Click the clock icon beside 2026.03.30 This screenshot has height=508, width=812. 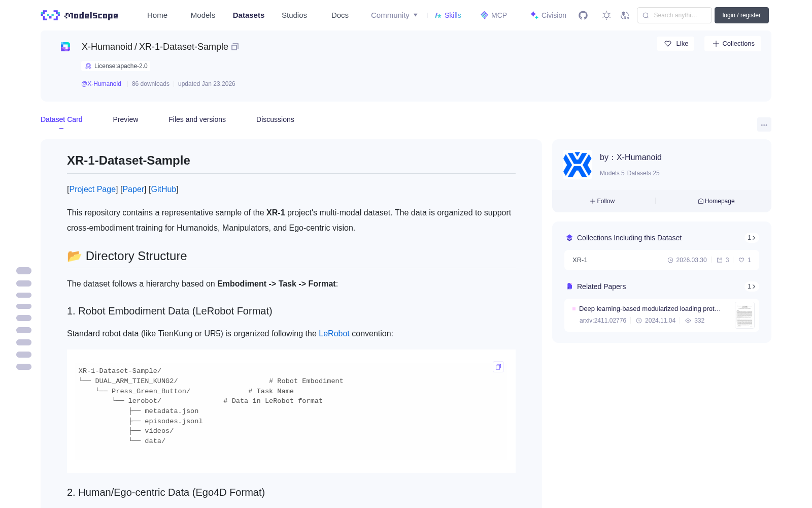click(670, 260)
